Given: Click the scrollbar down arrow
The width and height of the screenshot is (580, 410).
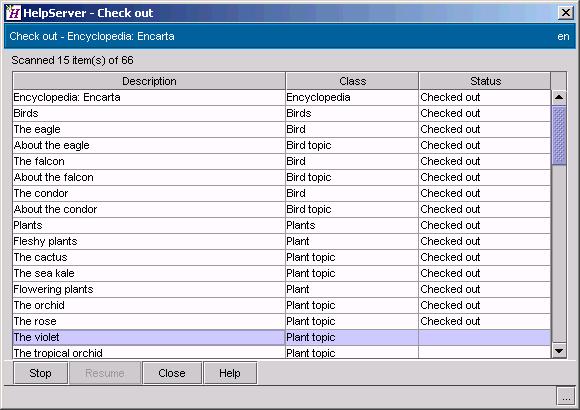Looking at the screenshot, I should coord(559,350).
